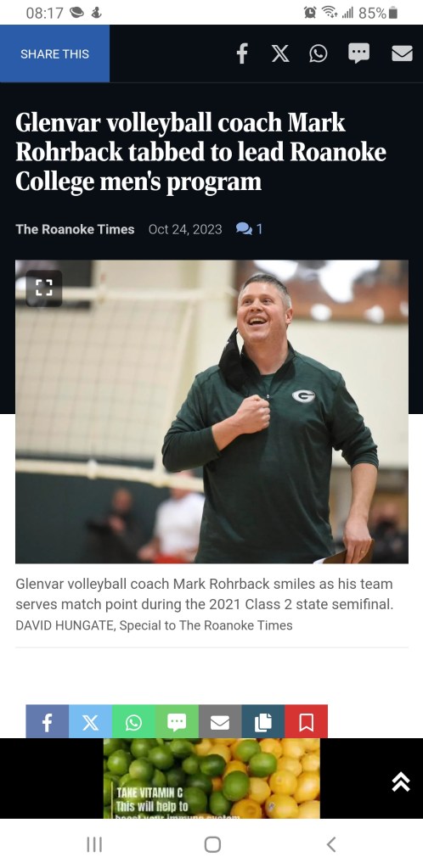
Task: Expand the coach photo to fullscreen
Action: [x=44, y=288]
